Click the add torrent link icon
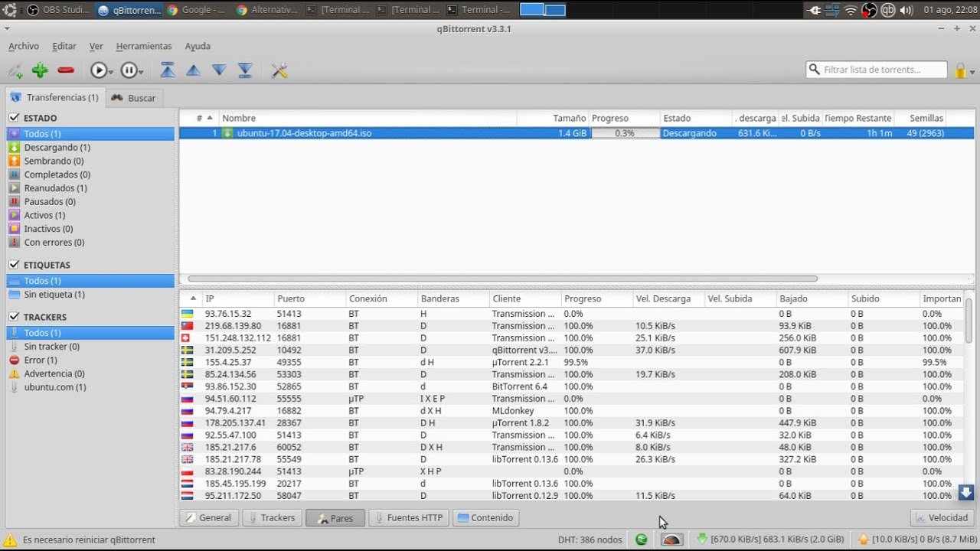 coord(15,70)
